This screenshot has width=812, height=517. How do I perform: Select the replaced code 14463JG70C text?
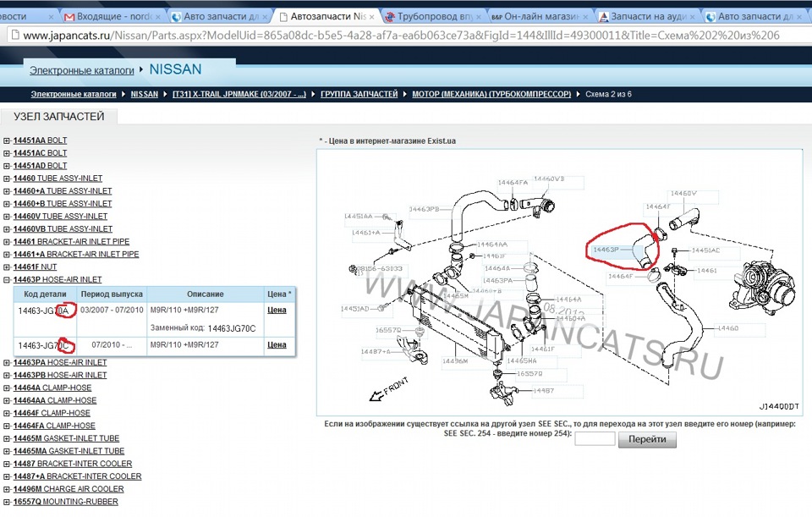232,328
